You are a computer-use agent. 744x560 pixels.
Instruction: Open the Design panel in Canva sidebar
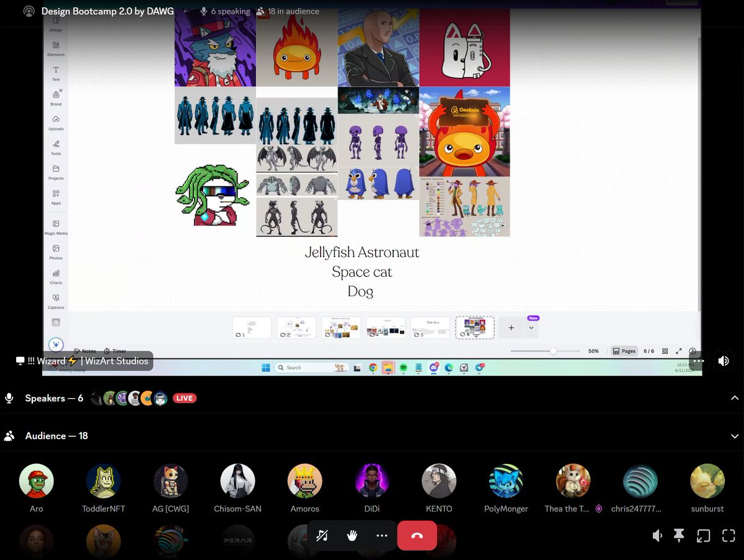pos(56,24)
